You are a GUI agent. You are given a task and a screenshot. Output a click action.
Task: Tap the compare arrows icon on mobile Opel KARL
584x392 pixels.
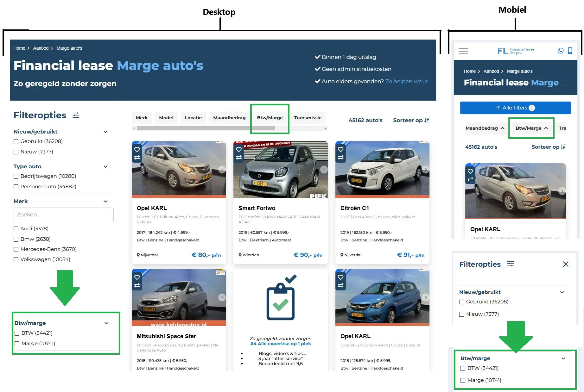(470, 179)
